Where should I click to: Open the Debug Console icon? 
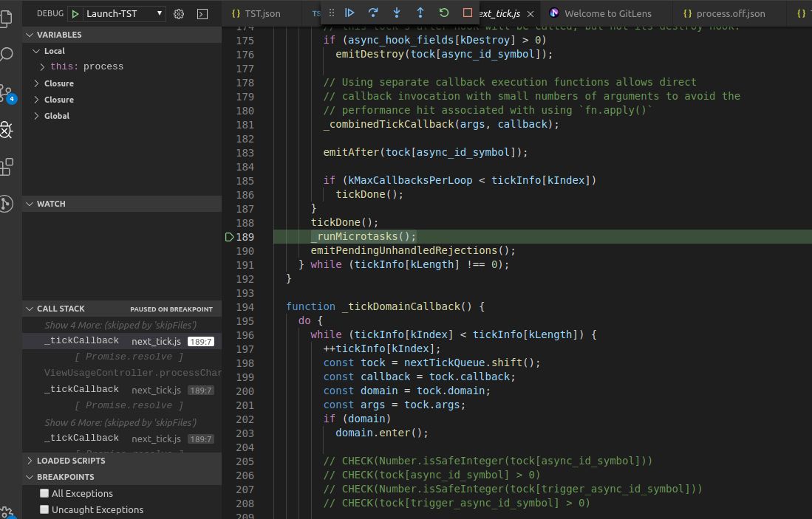(202, 14)
